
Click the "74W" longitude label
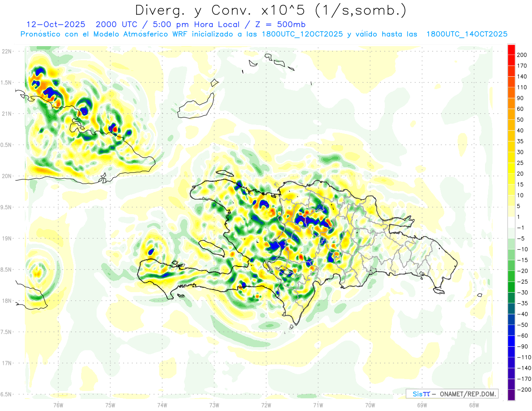pos(162,405)
